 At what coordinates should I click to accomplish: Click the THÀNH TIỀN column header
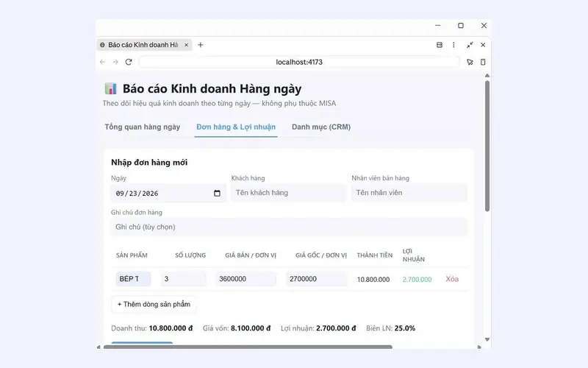click(x=375, y=255)
